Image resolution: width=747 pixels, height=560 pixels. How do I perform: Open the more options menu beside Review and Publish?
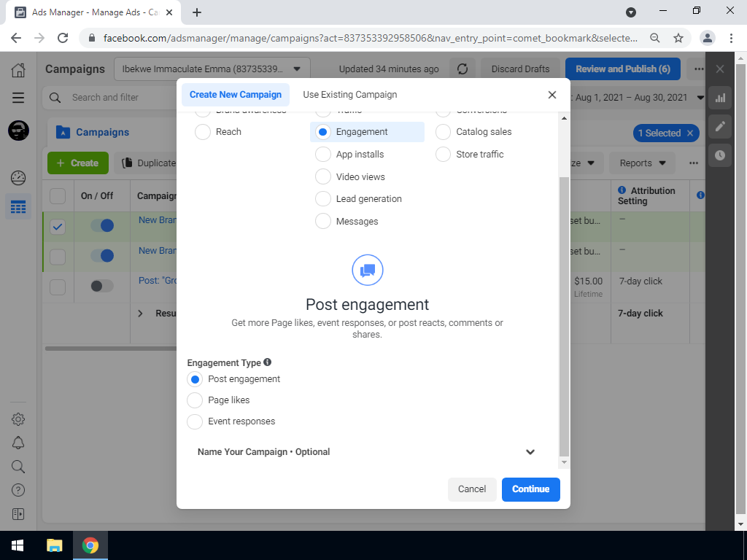698,69
